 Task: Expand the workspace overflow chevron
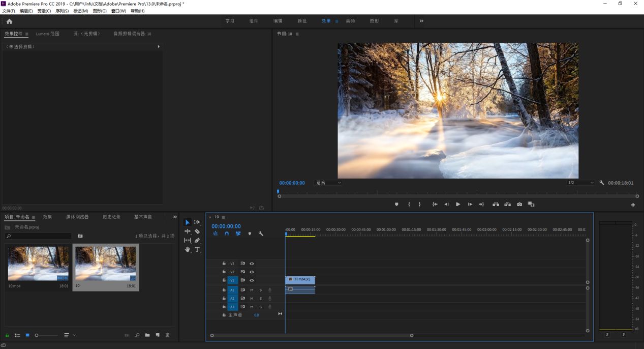tap(421, 21)
